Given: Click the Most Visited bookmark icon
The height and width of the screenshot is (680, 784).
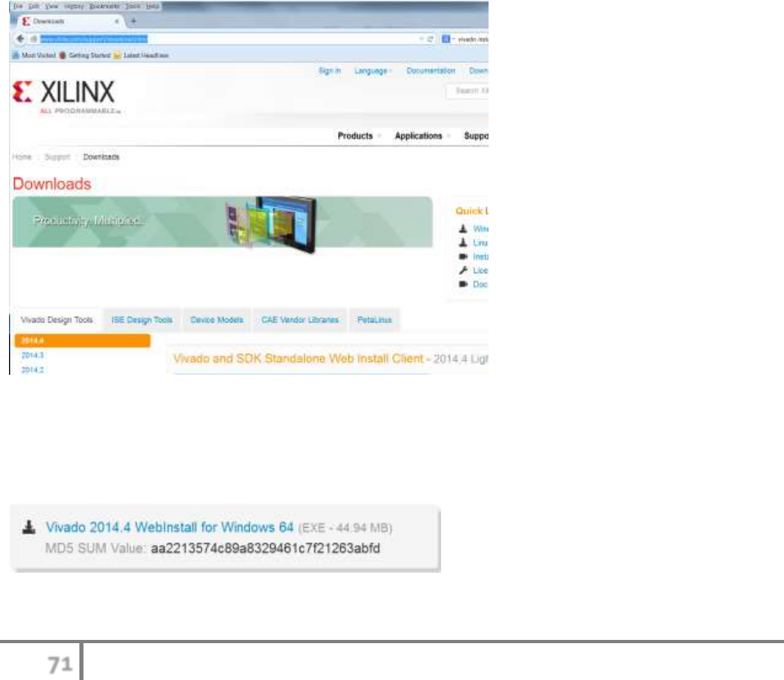Looking at the screenshot, I should tap(16, 55).
